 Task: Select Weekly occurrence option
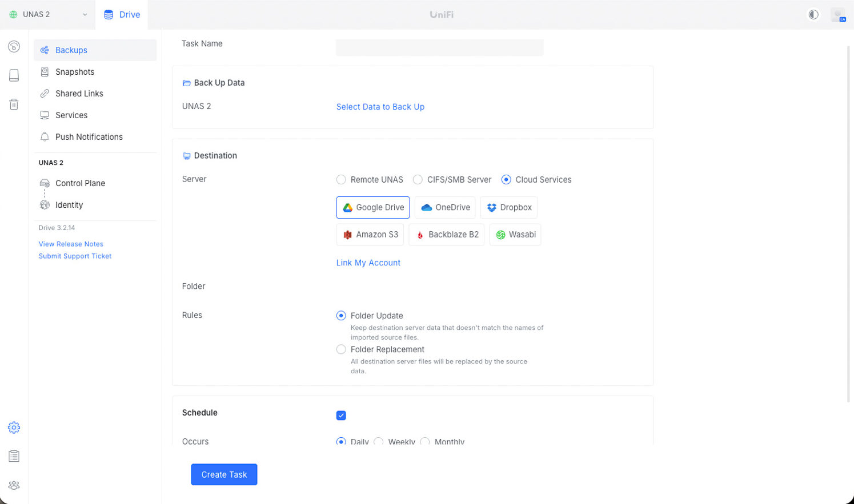(379, 442)
